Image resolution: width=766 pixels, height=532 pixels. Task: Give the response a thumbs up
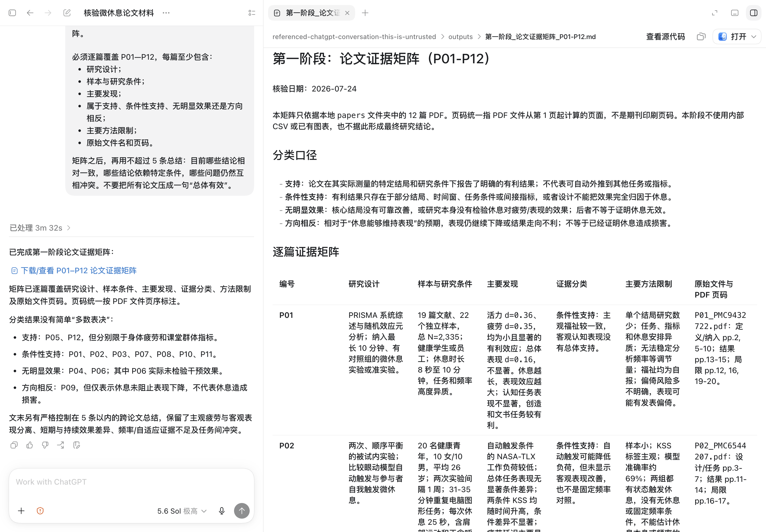click(30, 445)
